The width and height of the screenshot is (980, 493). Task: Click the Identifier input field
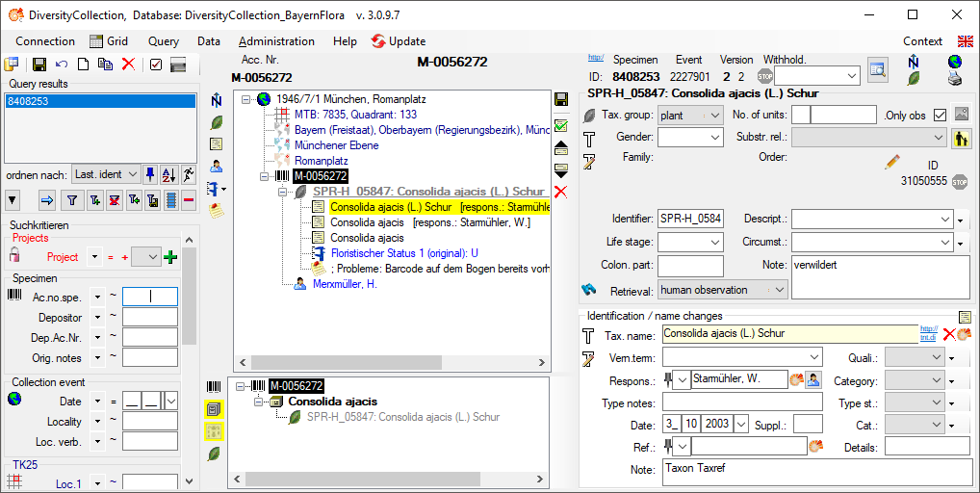pyautogui.click(x=690, y=219)
